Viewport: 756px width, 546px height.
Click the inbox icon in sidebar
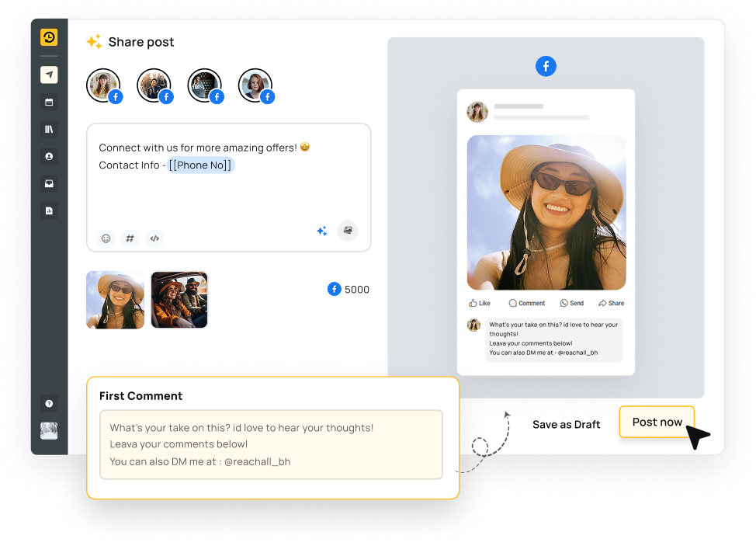coord(49,183)
